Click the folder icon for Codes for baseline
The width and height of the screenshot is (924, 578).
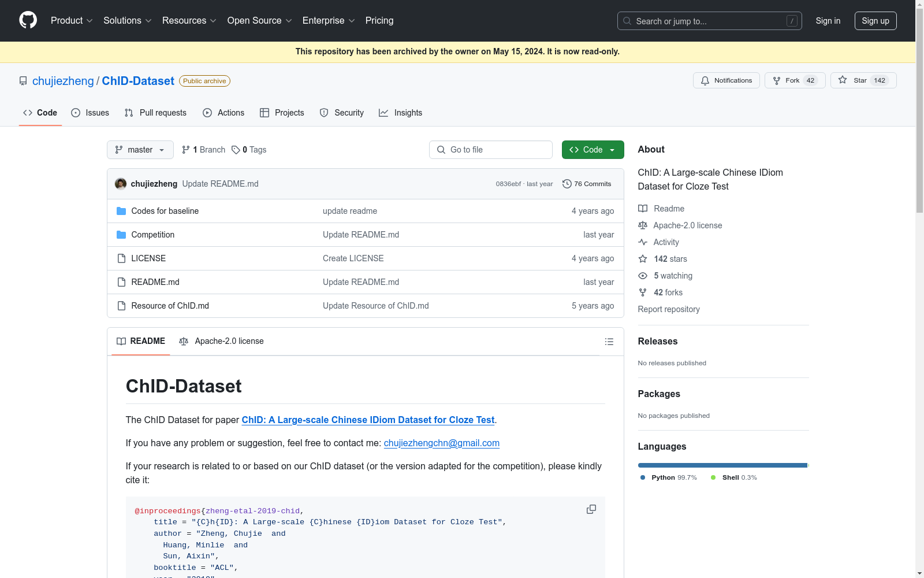[121, 211]
